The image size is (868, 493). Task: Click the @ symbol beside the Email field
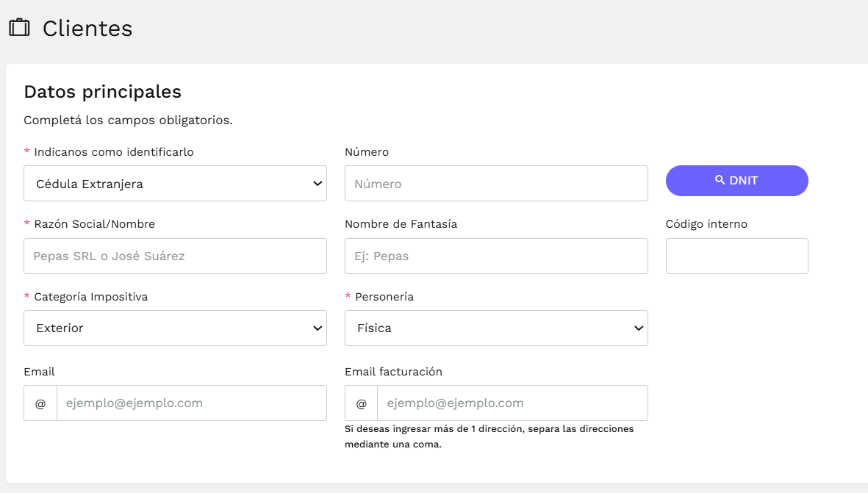pyautogui.click(x=40, y=403)
